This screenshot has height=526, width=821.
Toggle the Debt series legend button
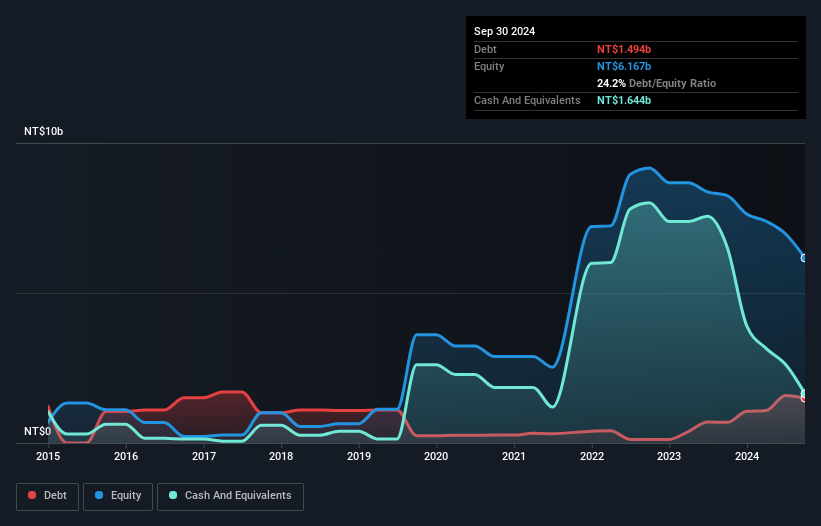click(x=48, y=496)
